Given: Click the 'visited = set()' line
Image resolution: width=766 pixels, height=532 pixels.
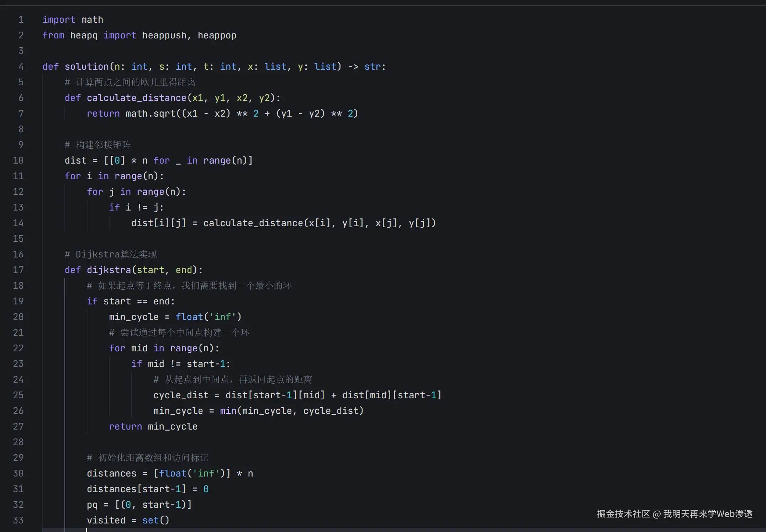Looking at the screenshot, I should [128, 520].
